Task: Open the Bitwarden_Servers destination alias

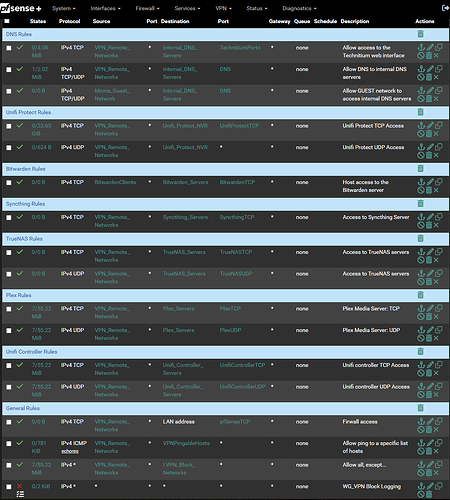Action: tap(185, 182)
